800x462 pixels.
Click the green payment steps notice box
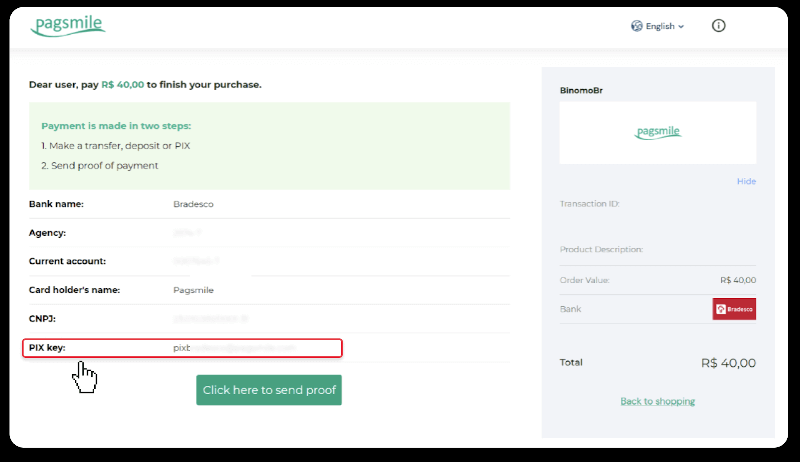click(x=269, y=145)
